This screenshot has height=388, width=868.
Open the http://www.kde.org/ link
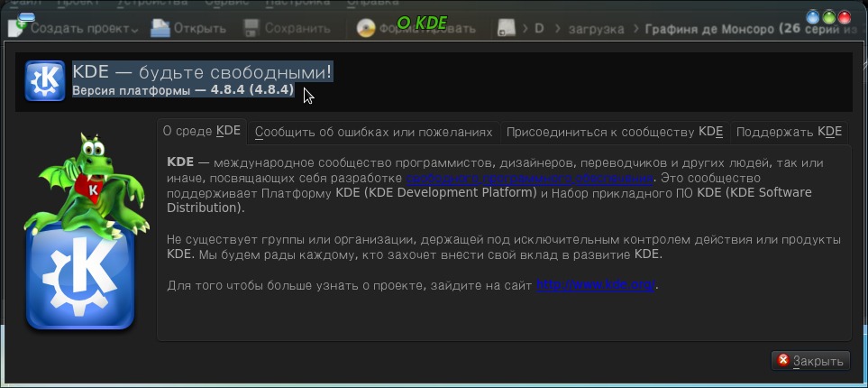click(x=595, y=285)
